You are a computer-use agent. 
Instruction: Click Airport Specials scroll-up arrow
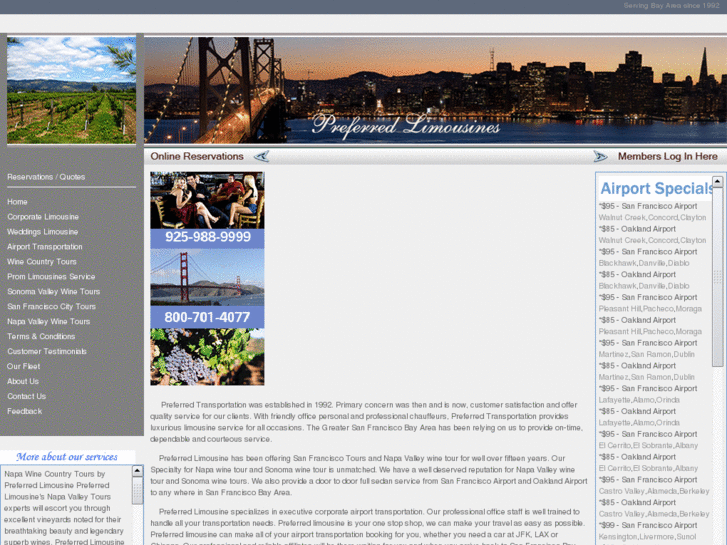point(717,182)
